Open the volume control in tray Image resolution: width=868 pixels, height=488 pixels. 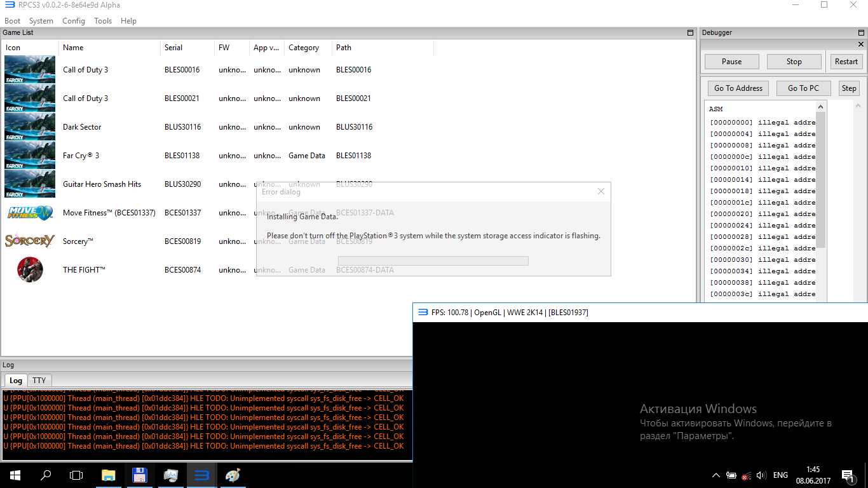pyautogui.click(x=761, y=475)
